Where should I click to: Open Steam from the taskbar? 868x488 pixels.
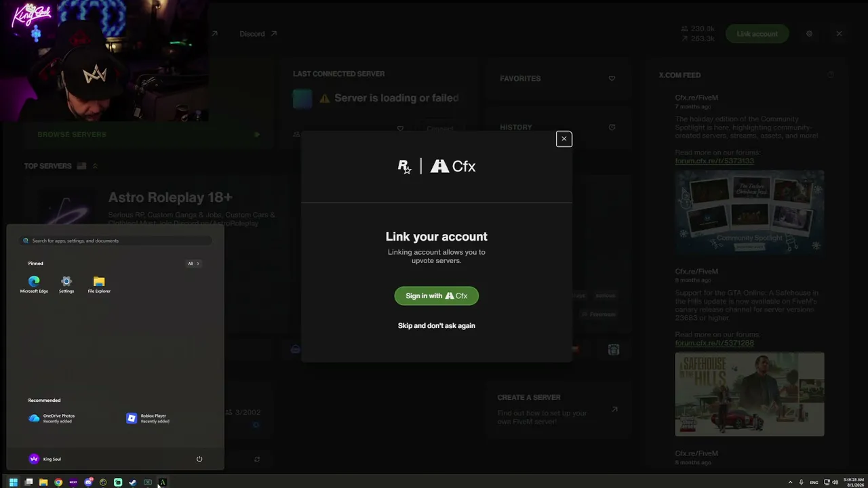[133, 483]
